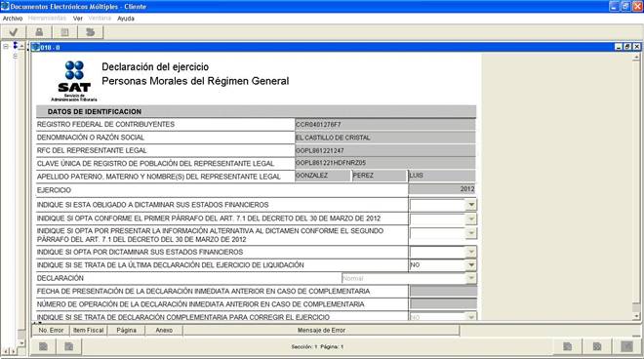
Task: Minimize the inner 018 - 0 document window
Action: click(619, 47)
